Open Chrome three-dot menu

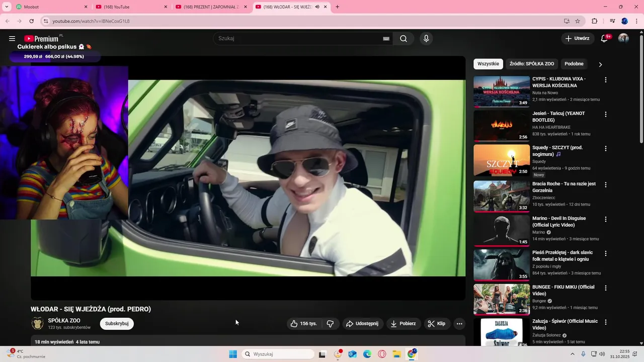(636, 21)
